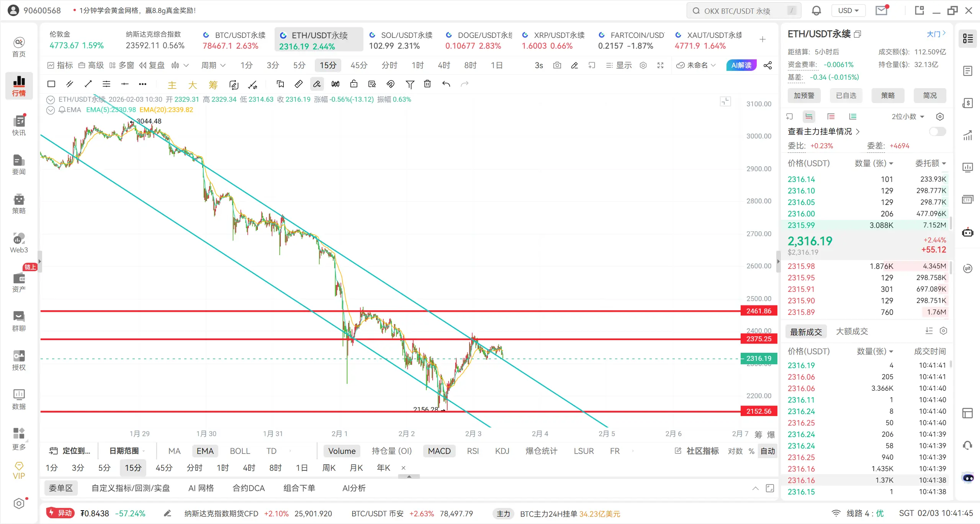Switch to 大额成交 tab
980x524 pixels.
coord(852,331)
